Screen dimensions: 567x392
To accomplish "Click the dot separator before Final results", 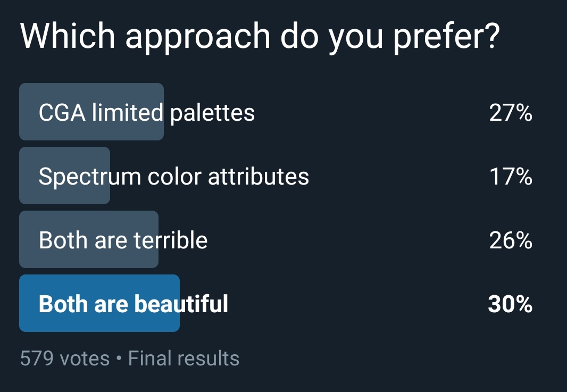I will pyautogui.click(x=119, y=358).
